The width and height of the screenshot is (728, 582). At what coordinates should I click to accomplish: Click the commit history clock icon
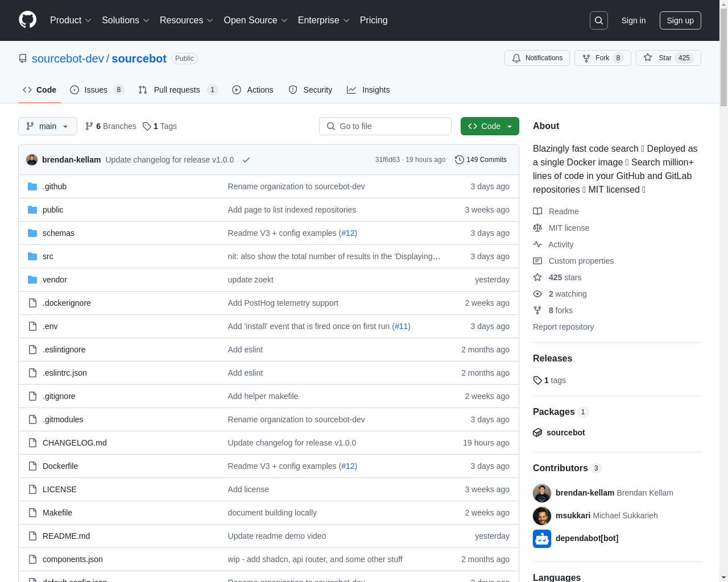click(x=460, y=160)
